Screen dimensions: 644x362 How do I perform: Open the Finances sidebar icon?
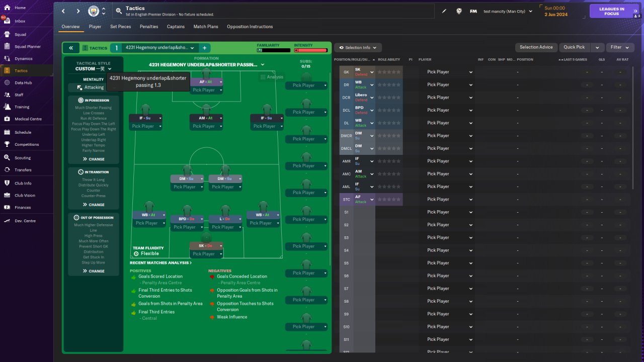point(7,207)
